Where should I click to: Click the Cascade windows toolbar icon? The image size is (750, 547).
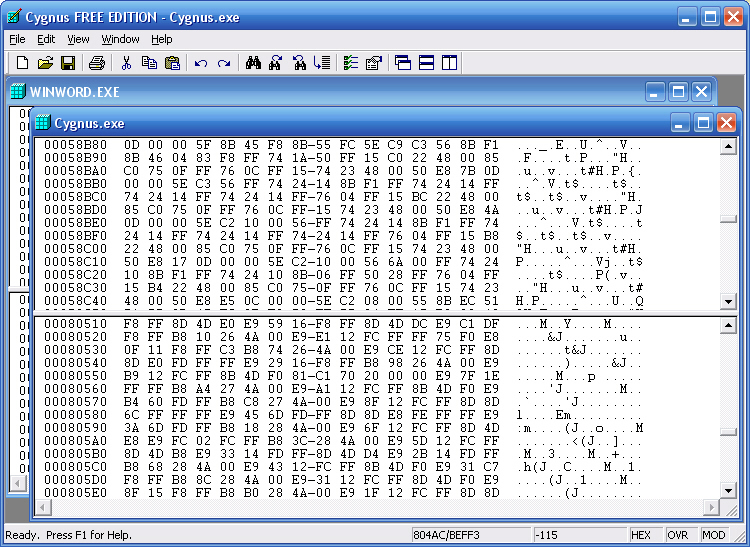click(x=403, y=63)
